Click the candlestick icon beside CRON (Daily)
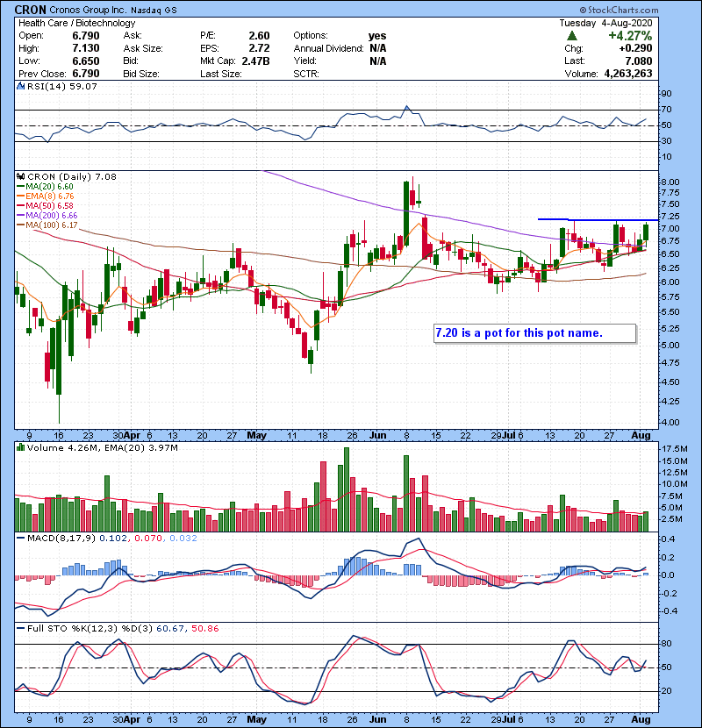Image resolution: width=702 pixels, height=728 pixels. coord(21,176)
